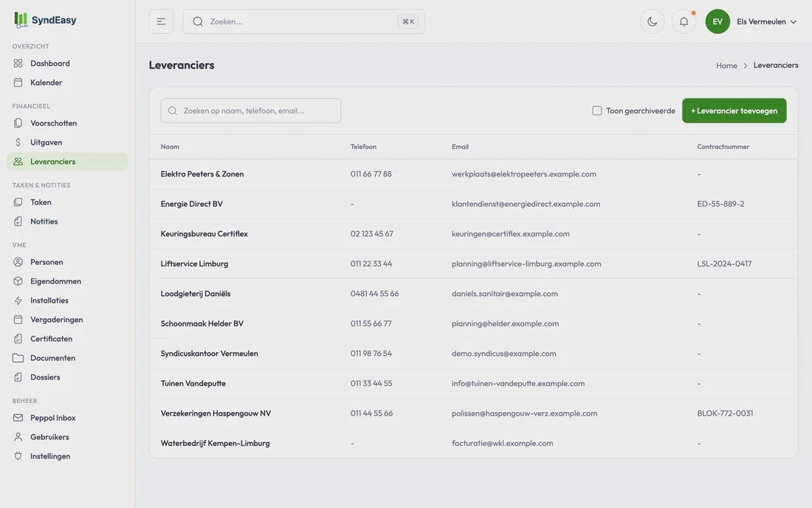Viewport: 812px width, 508px height.
Task: Open Peppol Inbox menu item
Action: click(x=67, y=418)
